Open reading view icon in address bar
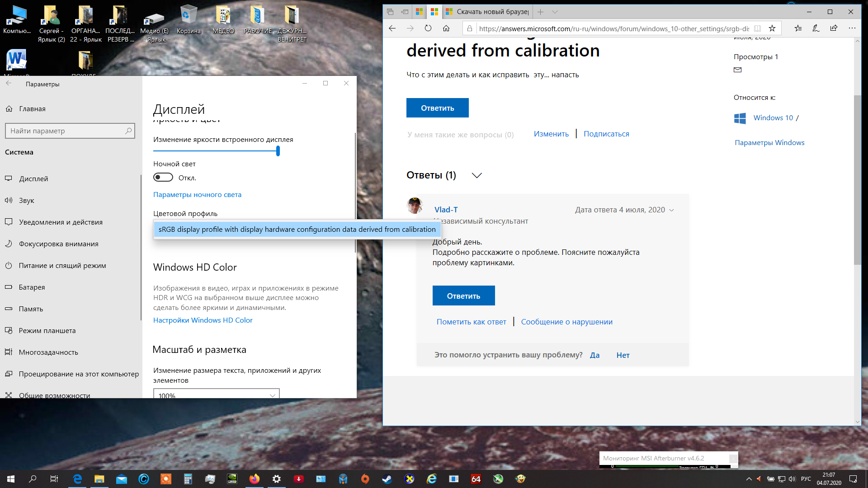Screen dimensions: 868x488 pyautogui.click(x=758, y=28)
